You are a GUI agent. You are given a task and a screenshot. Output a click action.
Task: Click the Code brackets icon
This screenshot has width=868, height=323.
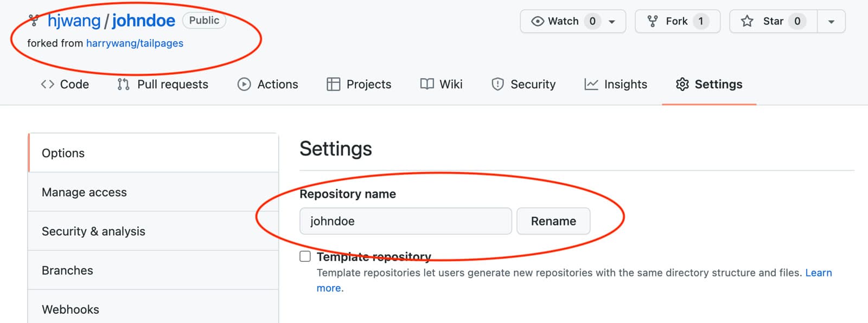pos(48,84)
